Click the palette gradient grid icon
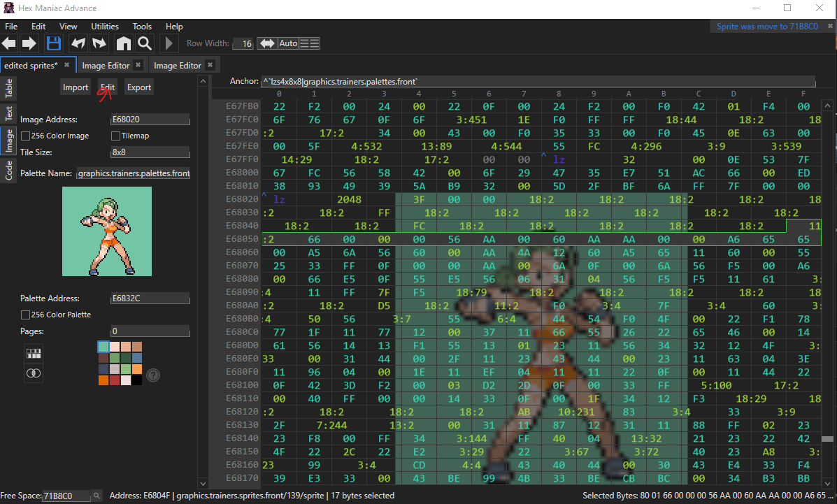 34,354
